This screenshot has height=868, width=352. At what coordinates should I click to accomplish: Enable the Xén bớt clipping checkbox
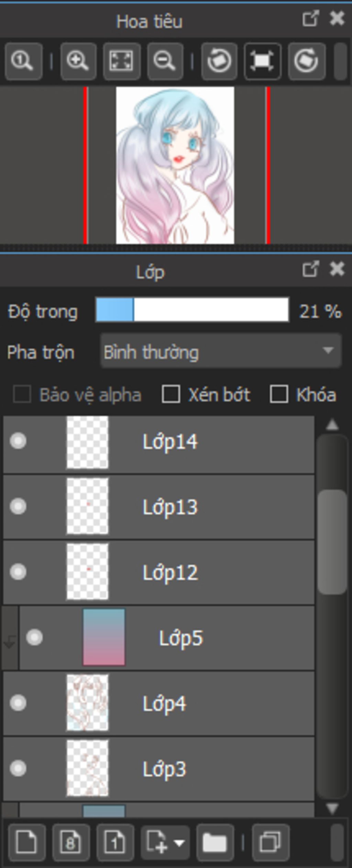click(171, 394)
